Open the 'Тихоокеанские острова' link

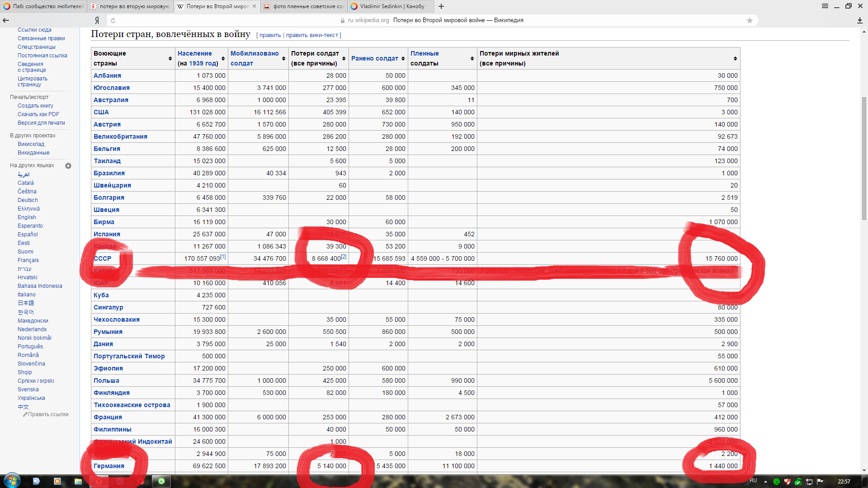coord(132,405)
